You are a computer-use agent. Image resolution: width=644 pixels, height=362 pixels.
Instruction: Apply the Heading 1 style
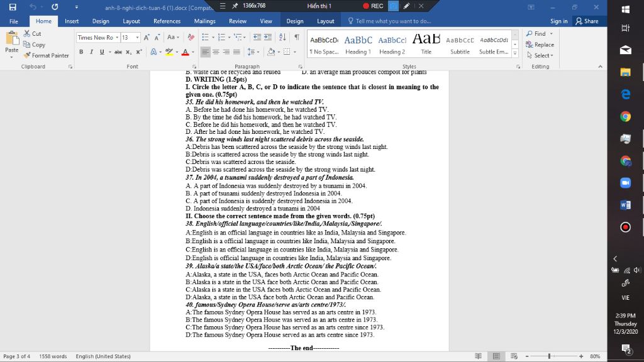(x=358, y=45)
